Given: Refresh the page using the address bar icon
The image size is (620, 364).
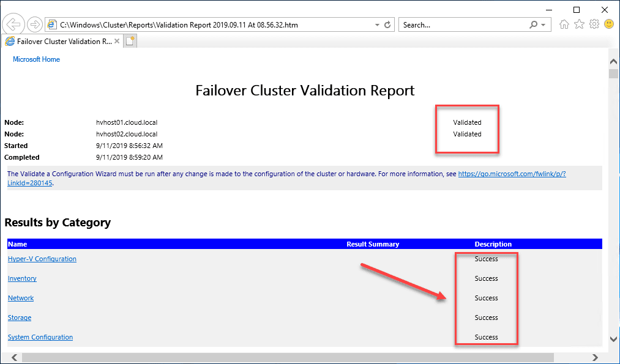Looking at the screenshot, I should 387,24.
